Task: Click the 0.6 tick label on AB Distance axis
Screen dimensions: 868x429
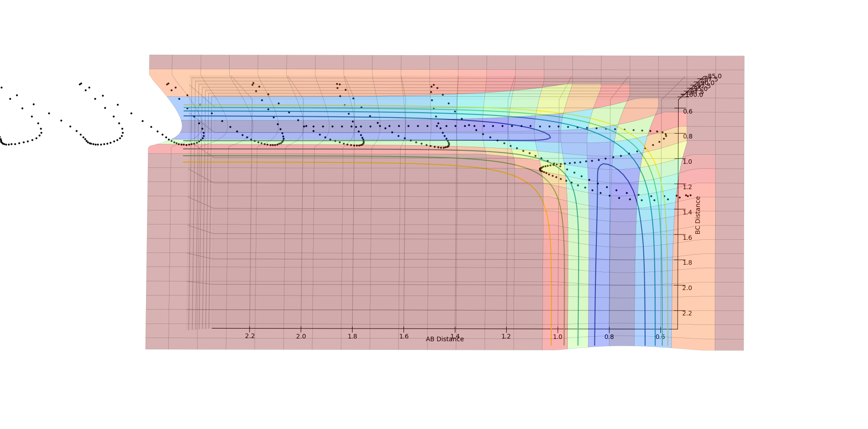Action: click(660, 337)
